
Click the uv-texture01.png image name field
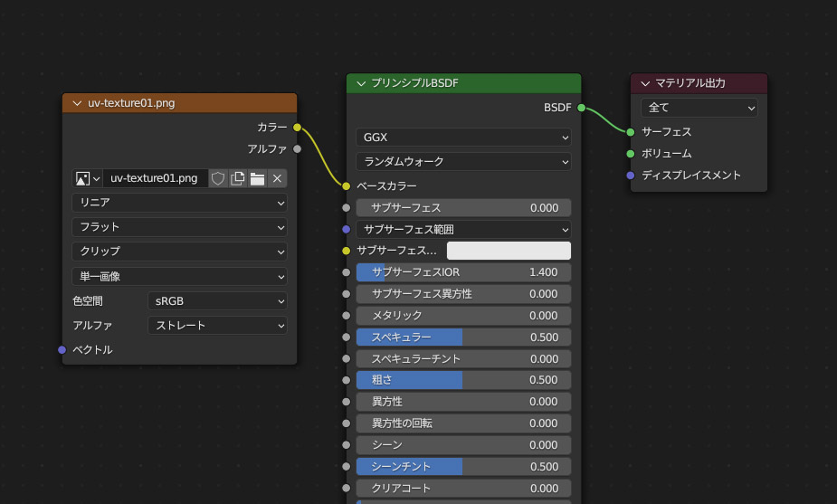155,178
